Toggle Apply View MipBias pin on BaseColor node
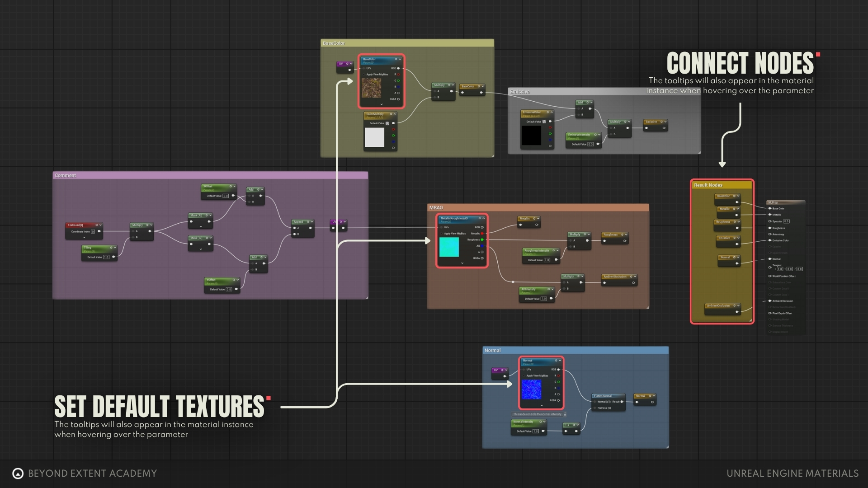The height and width of the screenshot is (488, 868). (x=364, y=75)
